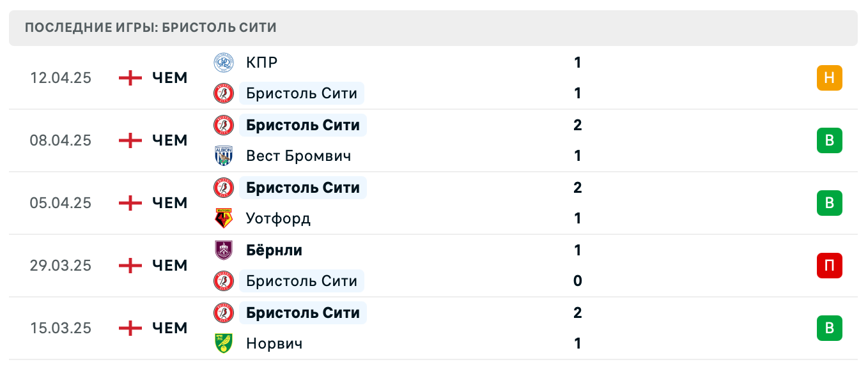Screen dimensions: 868x369
Task: Select the England flag icon beside the Burnley game
Action: (x=130, y=266)
